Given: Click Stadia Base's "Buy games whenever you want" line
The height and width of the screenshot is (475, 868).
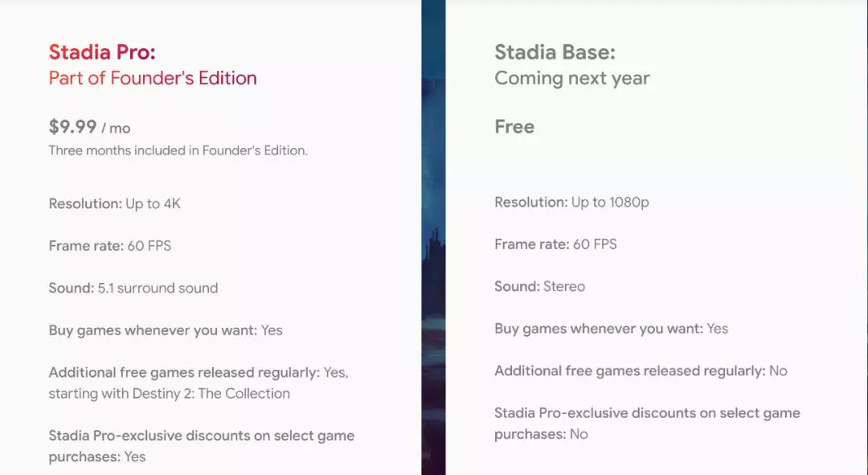Looking at the screenshot, I should coord(611,328).
